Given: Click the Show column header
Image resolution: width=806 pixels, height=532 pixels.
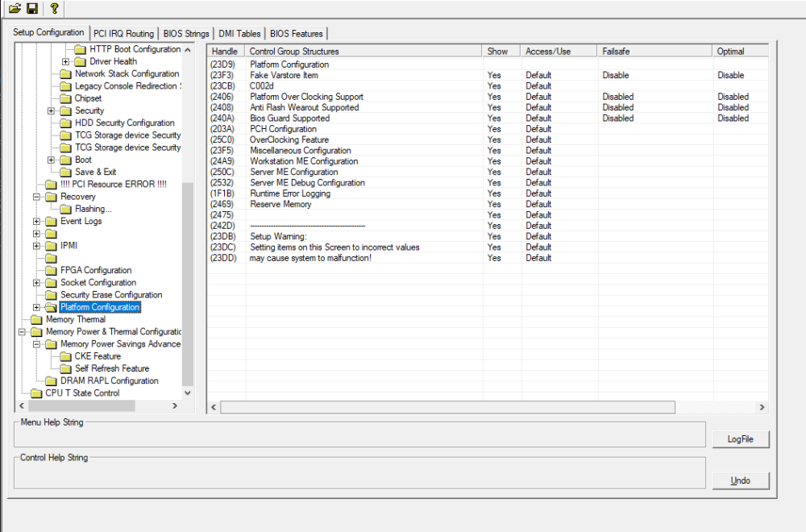Looking at the screenshot, I should [501, 52].
